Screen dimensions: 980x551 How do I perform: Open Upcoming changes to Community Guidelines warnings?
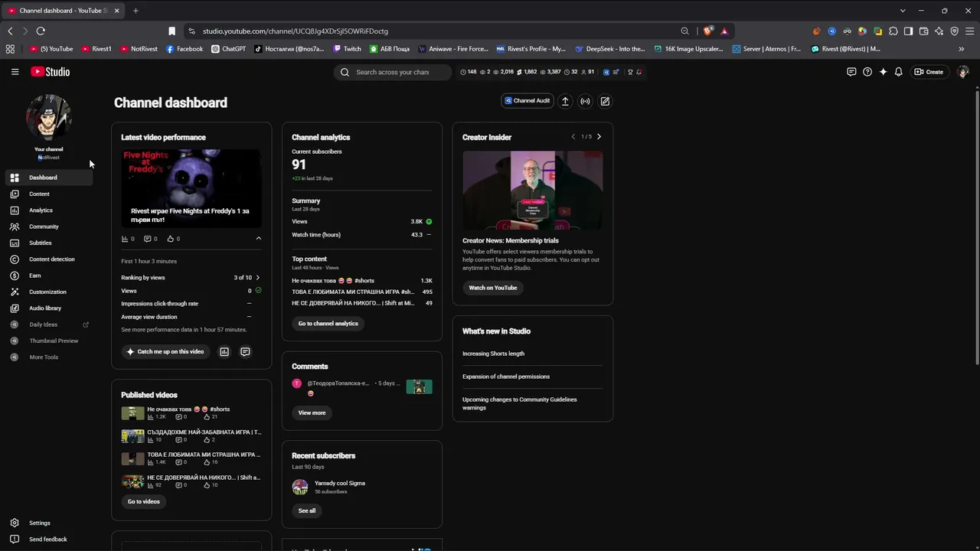tap(520, 403)
